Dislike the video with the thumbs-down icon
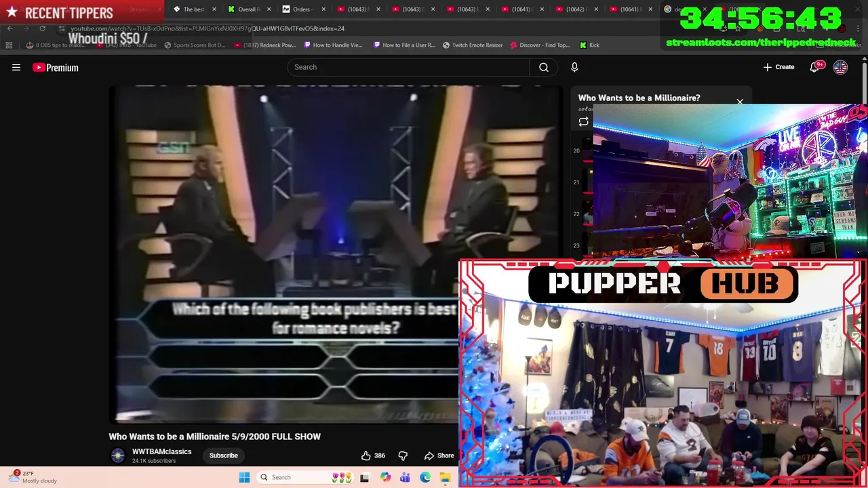This screenshot has height=488, width=868. pos(403,455)
